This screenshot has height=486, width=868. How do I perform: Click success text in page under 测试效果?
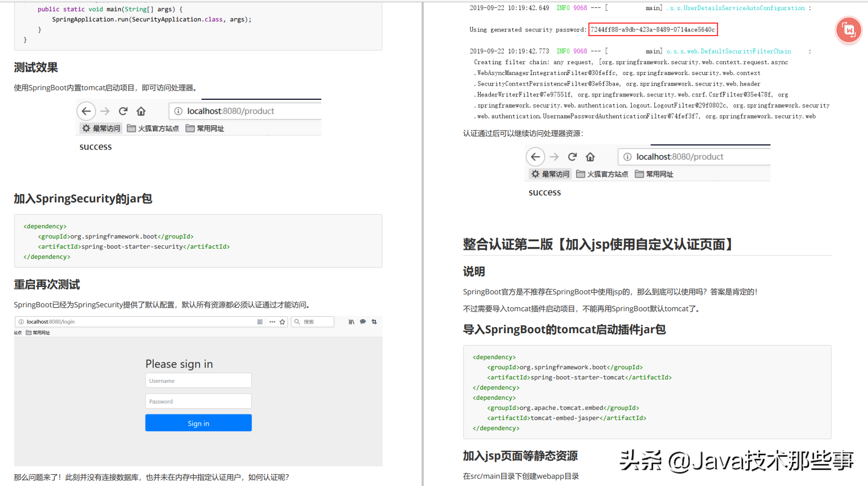tap(96, 147)
